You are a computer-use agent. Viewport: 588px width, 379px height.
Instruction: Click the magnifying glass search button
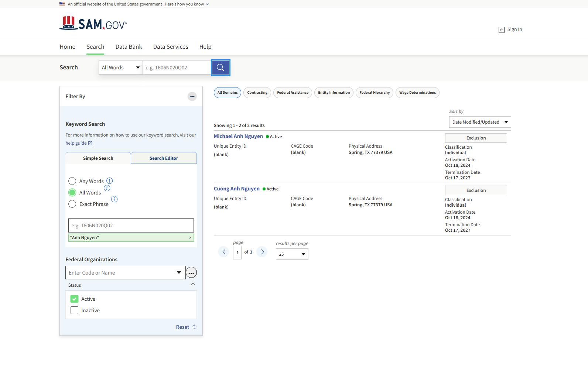tap(220, 68)
